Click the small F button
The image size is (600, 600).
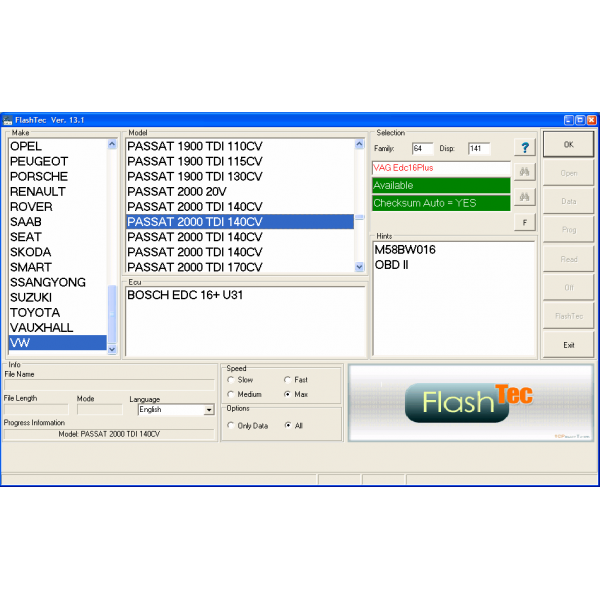click(x=525, y=222)
